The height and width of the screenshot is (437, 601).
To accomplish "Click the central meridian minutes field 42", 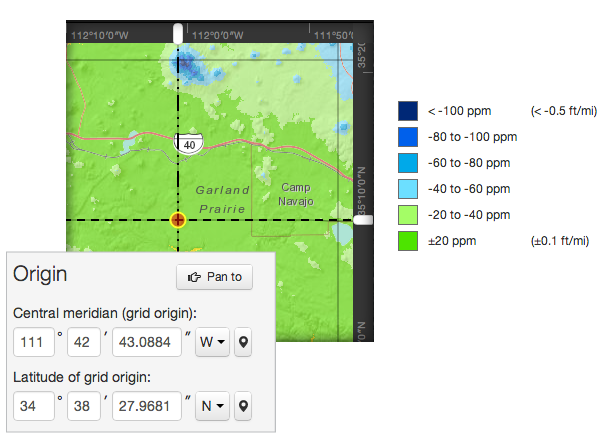I will (x=84, y=342).
